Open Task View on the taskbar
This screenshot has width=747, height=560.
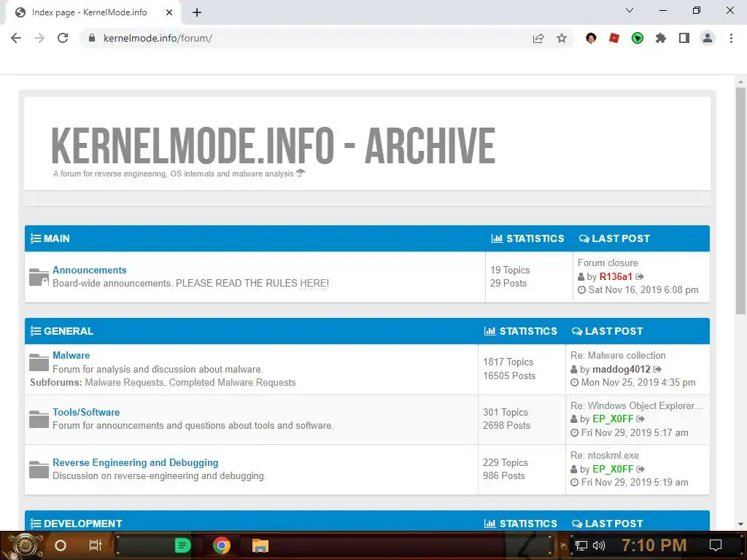pyautogui.click(x=96, y=545)
